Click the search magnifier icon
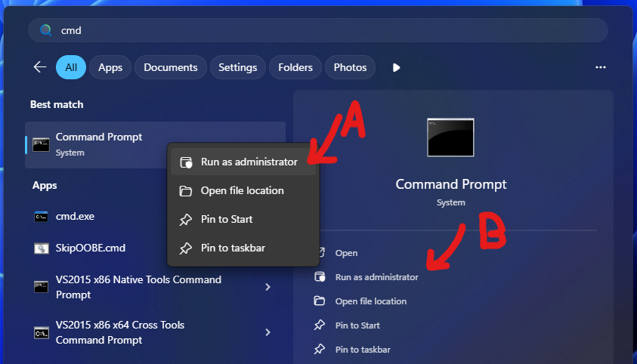 pyautogui.click(x=46, y=30)
